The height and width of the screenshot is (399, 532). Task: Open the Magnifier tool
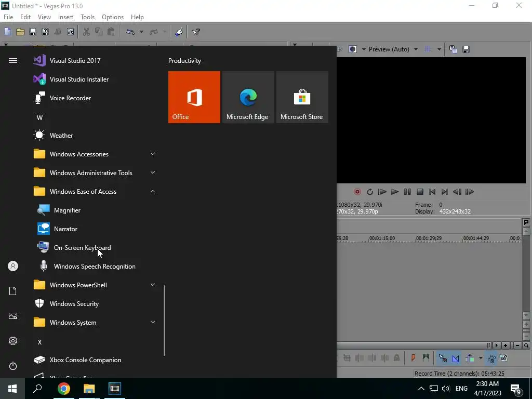pos(95,210)
